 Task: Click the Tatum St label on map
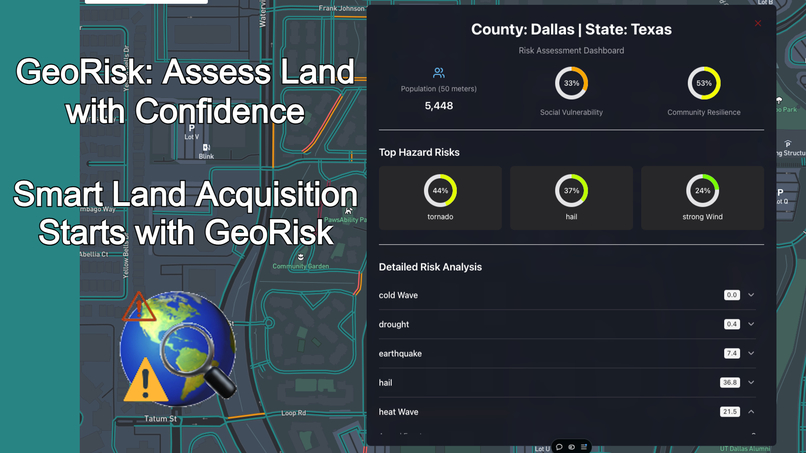[x=160, y=419]
